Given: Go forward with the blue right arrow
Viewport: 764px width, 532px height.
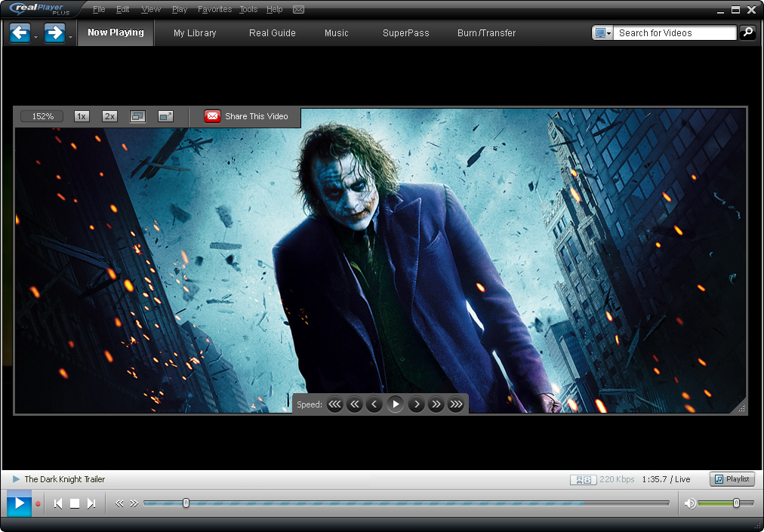Looking at the screenshot, I should click(x=54, y=33).
